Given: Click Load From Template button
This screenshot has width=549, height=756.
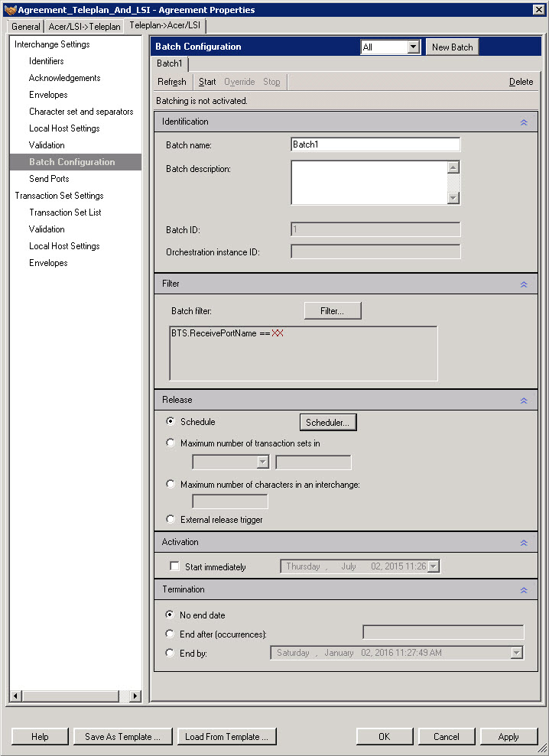Looking at the screenshot, I should 226,736.
